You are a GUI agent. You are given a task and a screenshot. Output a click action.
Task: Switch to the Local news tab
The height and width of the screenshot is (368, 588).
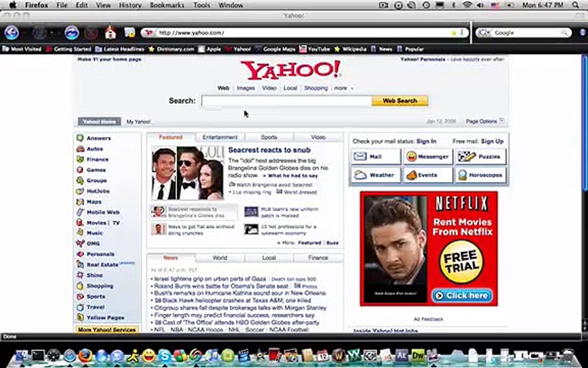[x=269, y=258]
